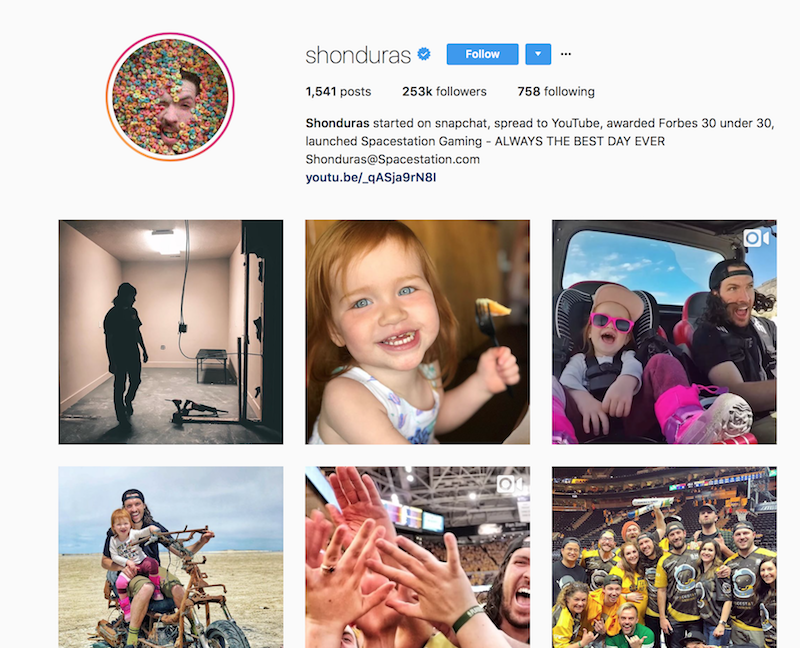
Task: View the 758 following list
Action: tap(556, 91)
